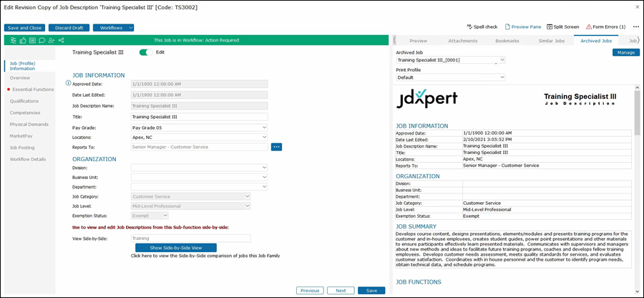This screenshot has height=298, width=644.
Task: Click the add user icon
Action: (52, 41)
